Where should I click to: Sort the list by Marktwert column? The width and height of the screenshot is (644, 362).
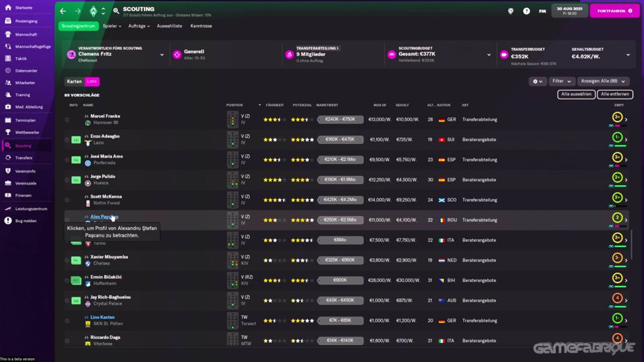(x=327, y=105)
